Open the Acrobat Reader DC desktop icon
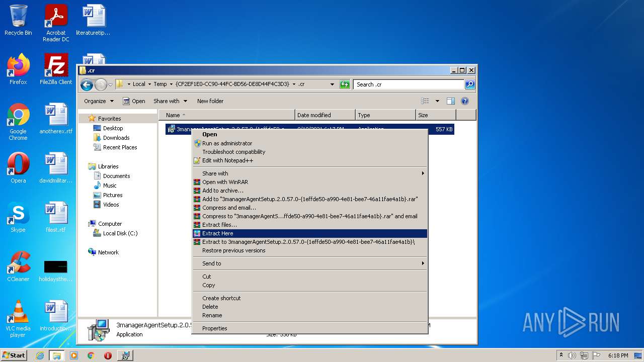644x362 pixels. (56, 23)
